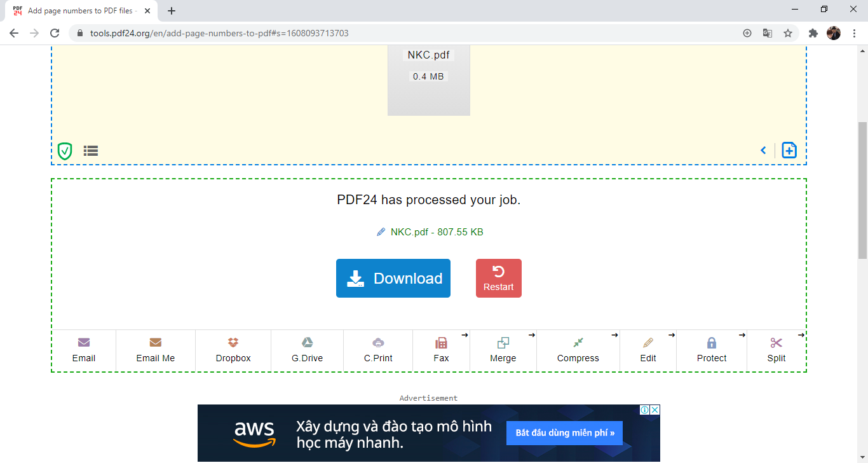Open the Chrome three-dot menu

pos(855,33)
